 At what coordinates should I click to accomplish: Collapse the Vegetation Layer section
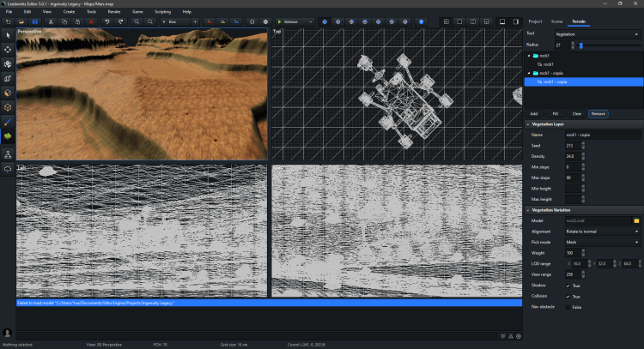coord(529,124)
